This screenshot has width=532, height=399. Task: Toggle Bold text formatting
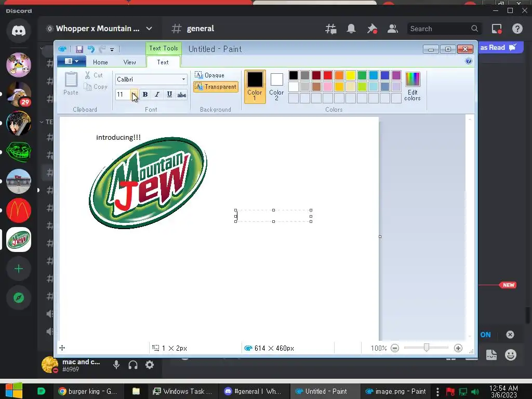pyautogui.click(x=145, y=95)
